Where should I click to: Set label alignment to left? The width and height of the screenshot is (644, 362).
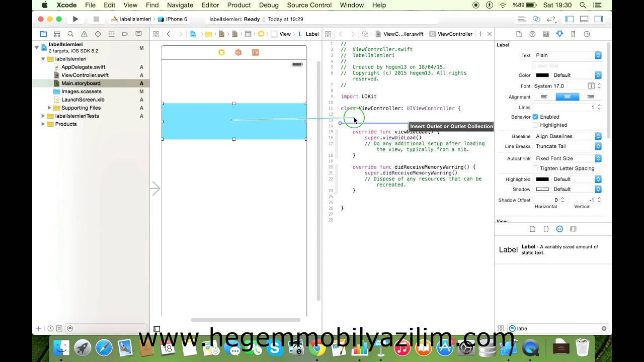544,97
